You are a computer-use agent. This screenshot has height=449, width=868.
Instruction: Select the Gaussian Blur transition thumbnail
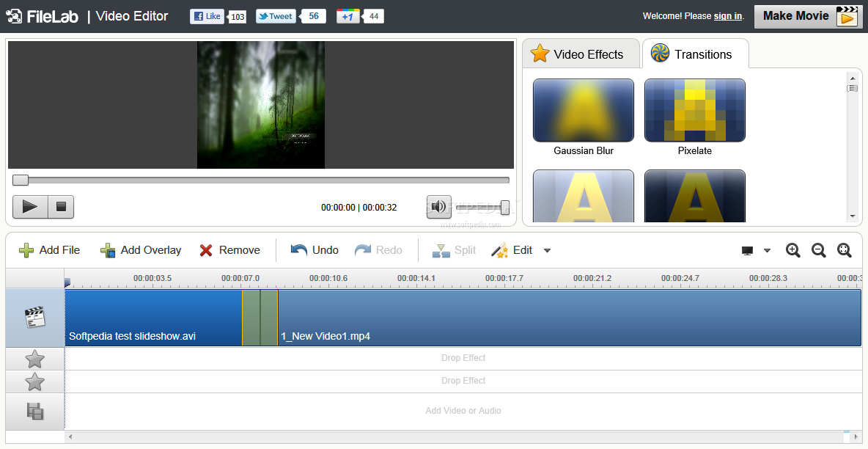click(584, 110)
